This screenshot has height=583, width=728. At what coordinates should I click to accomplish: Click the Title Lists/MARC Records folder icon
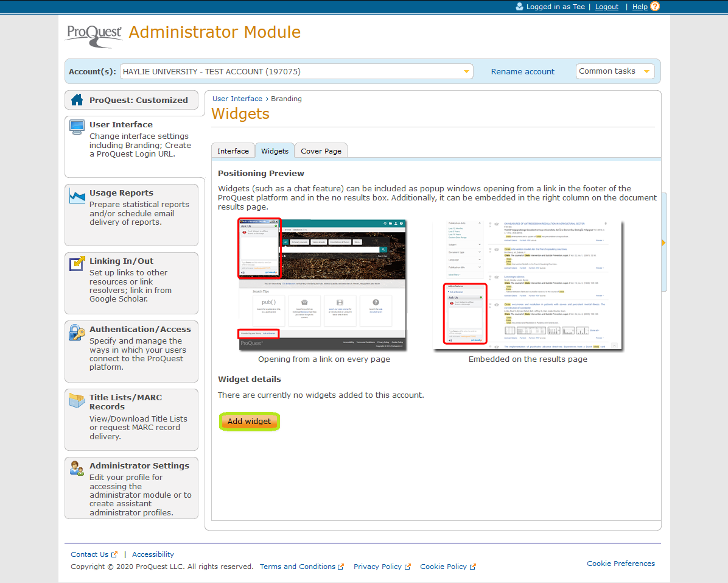point(77,400)
